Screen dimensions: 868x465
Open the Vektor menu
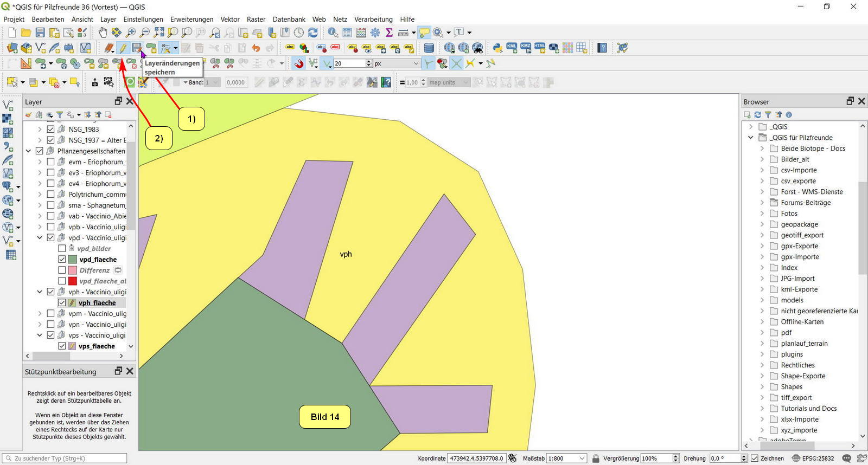coord(229,20)
